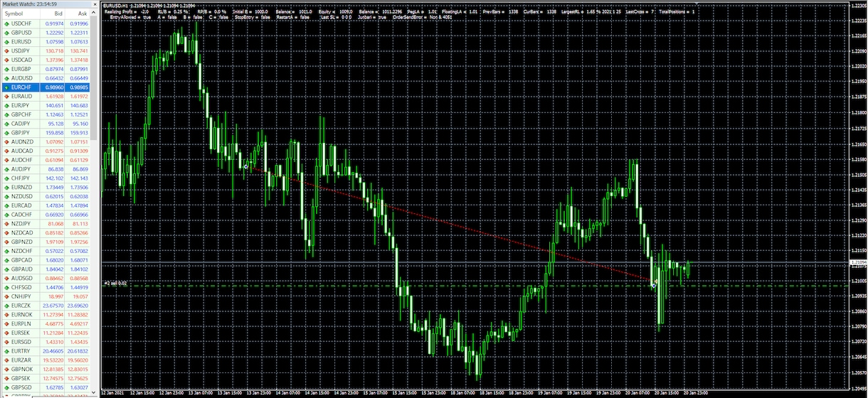Click the red down-arrow icon beside USDCAD
The width and height of the screenshot is (868, 398).
tap(6, 60)
